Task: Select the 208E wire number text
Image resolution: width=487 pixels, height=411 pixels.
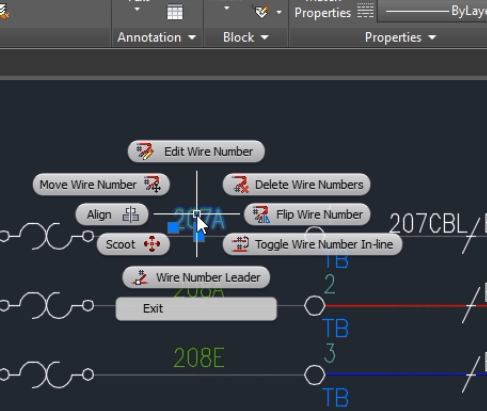Action: [199, 358]
